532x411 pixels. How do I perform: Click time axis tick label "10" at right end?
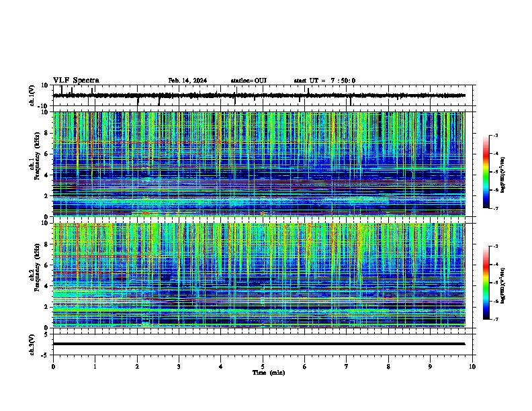pyautogui.click(x=472, y=367)
